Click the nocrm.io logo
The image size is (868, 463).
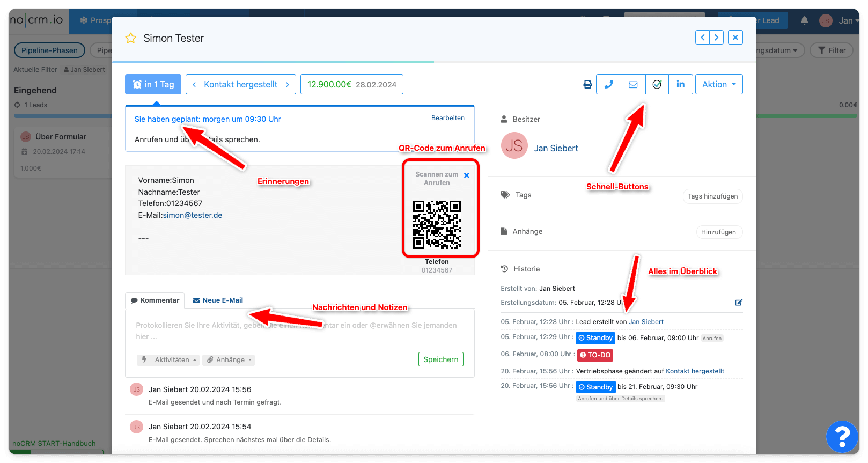[x=36, y=20]
